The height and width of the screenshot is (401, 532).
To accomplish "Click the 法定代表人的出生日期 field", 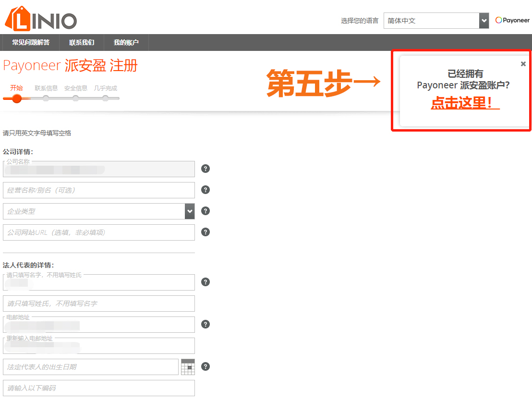I will 91,367.
